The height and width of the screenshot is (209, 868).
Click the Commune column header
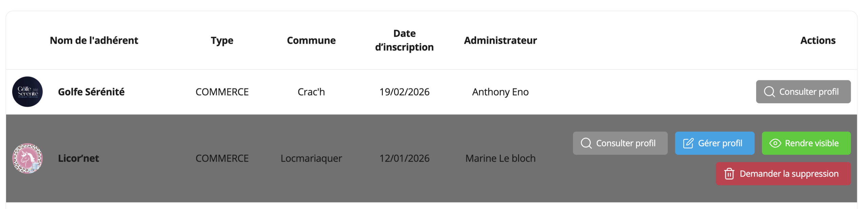tap(311, 40)
